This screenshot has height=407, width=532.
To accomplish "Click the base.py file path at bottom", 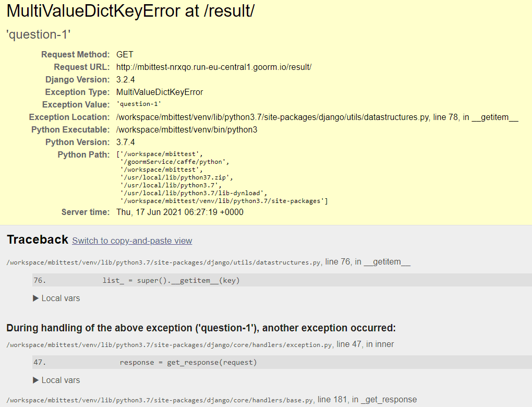I will click(x=160, y=400).
